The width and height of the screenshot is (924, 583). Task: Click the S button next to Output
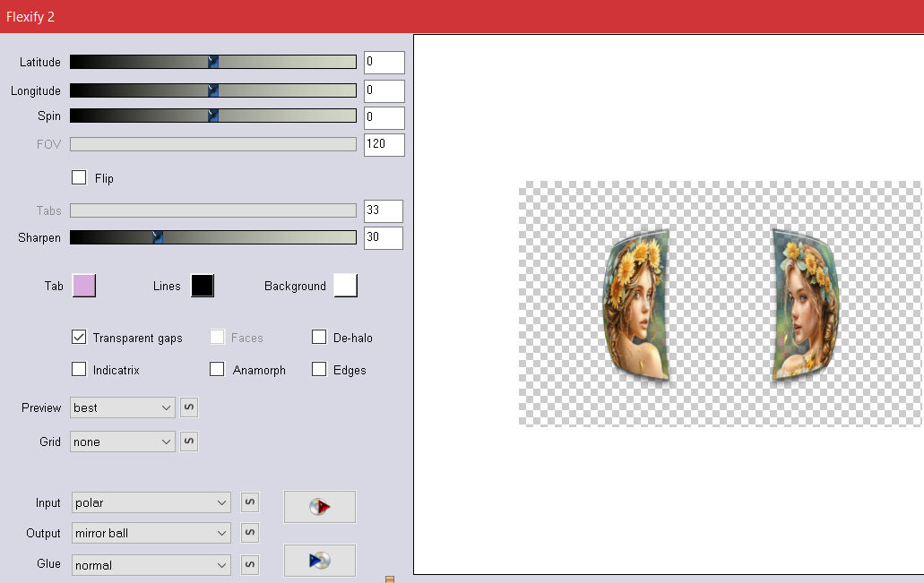point(250,533)
